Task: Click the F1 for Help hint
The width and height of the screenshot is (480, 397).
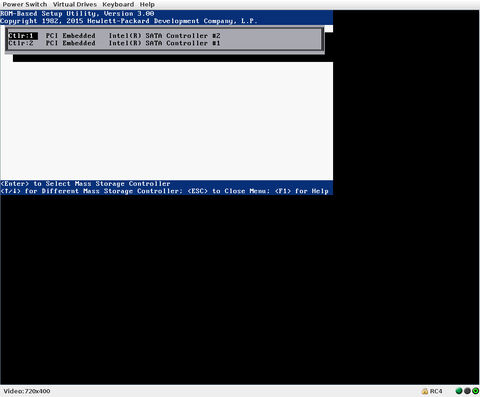Action: [302, 191]
